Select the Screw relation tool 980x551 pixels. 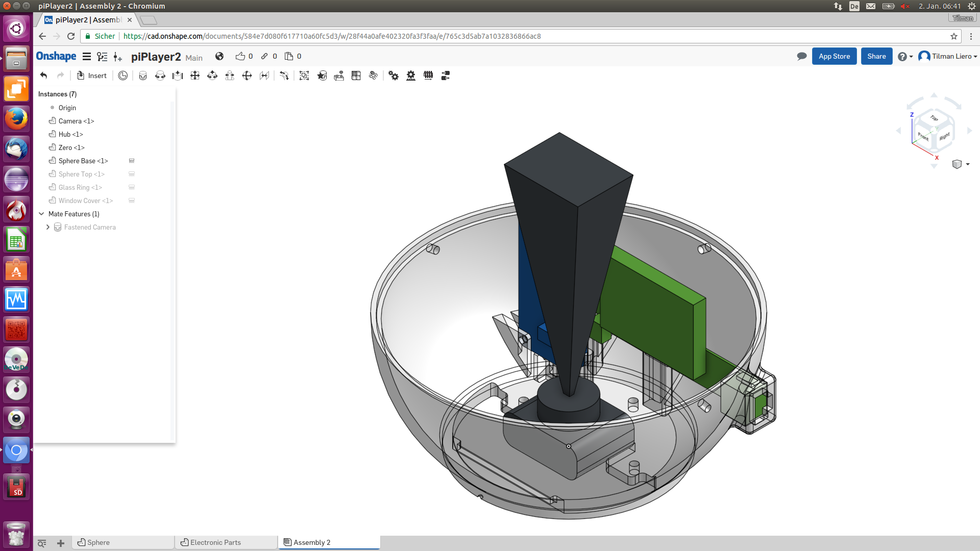tap(428, 76)
